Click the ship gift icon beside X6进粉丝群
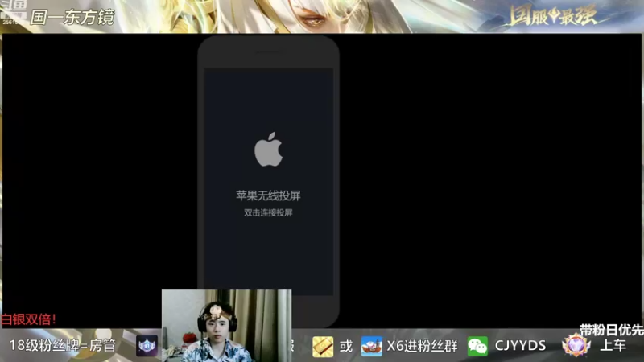This screenshot has width=644, height=362. [372, 346]
